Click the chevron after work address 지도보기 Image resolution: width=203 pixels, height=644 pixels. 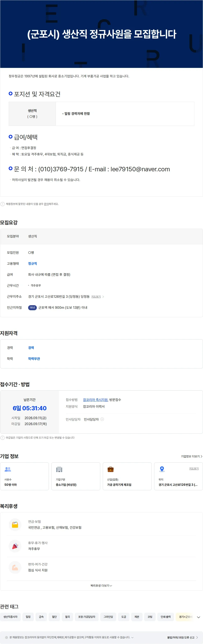(x=103, y=297)
